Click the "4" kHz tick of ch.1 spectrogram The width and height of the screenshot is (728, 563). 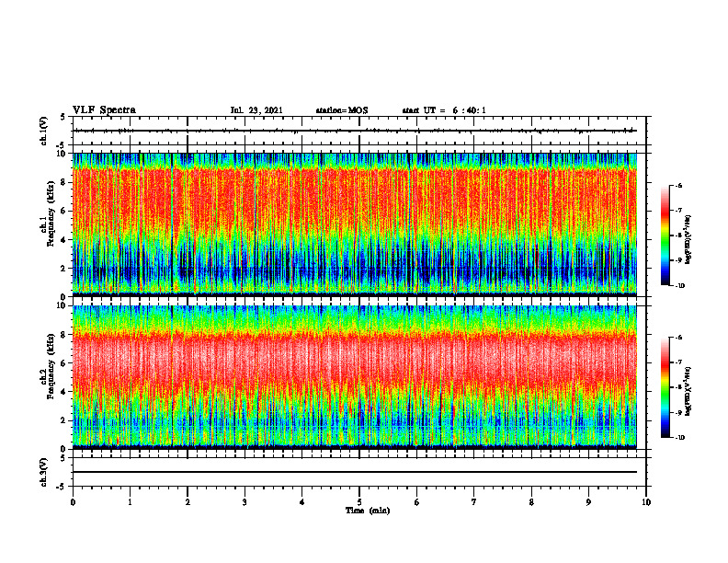64,240
